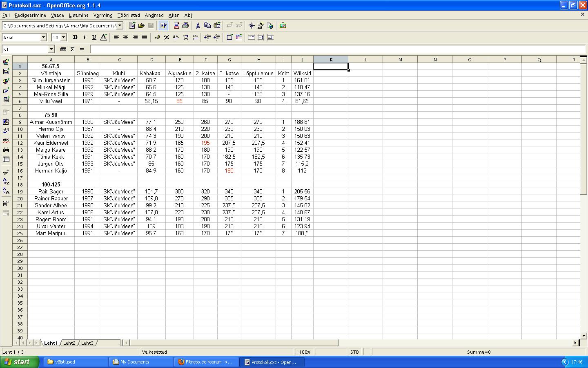Click the Sum sigma icon
The width and height of the screenshot is (588, 368).
72,49
